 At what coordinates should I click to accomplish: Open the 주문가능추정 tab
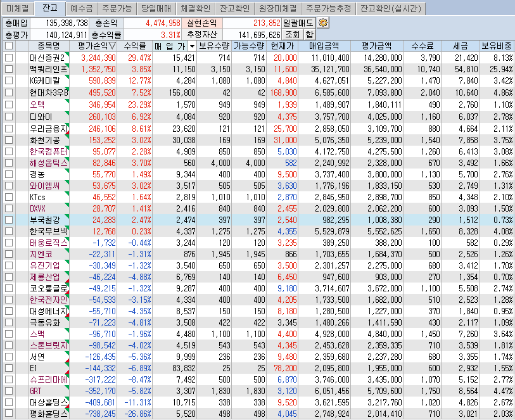[x=328, y=8]
